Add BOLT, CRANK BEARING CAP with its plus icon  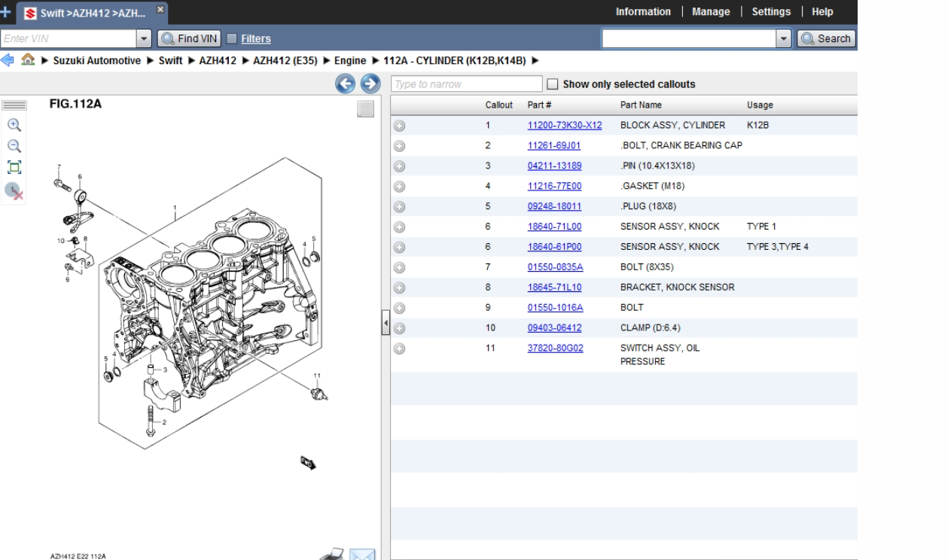(x=400, y=146)
